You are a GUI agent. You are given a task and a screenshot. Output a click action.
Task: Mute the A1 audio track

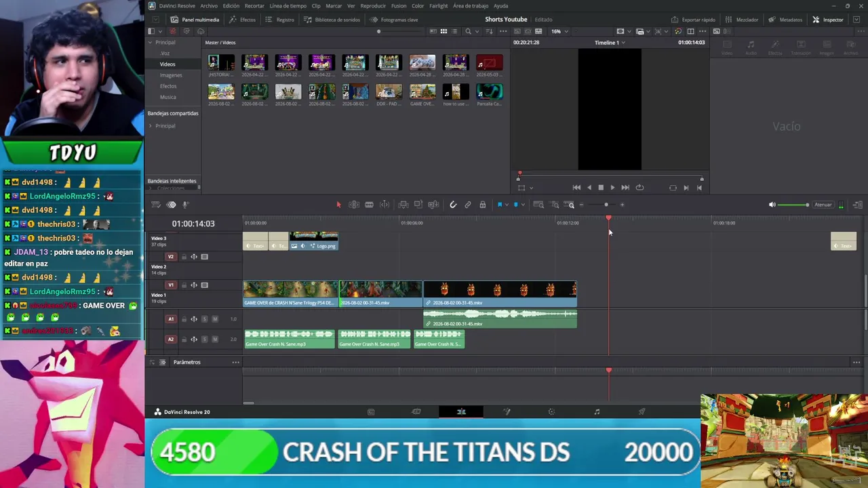point(215,319)
